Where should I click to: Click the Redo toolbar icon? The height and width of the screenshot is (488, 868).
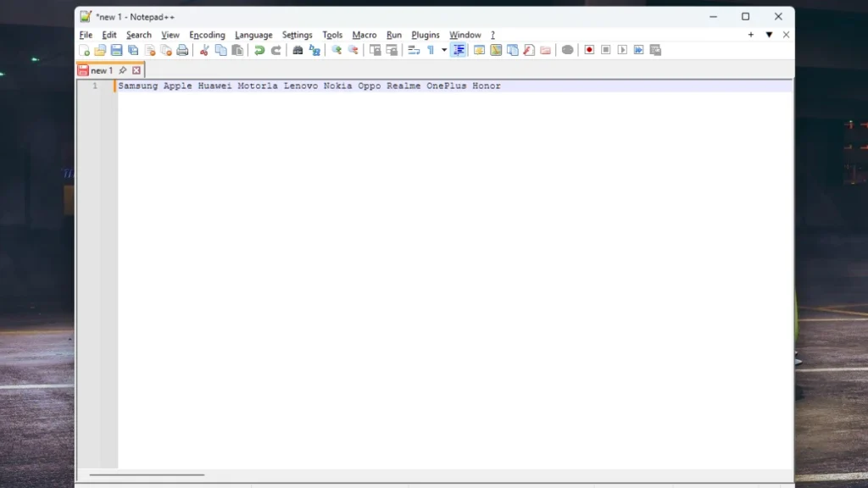click(275, 50)
